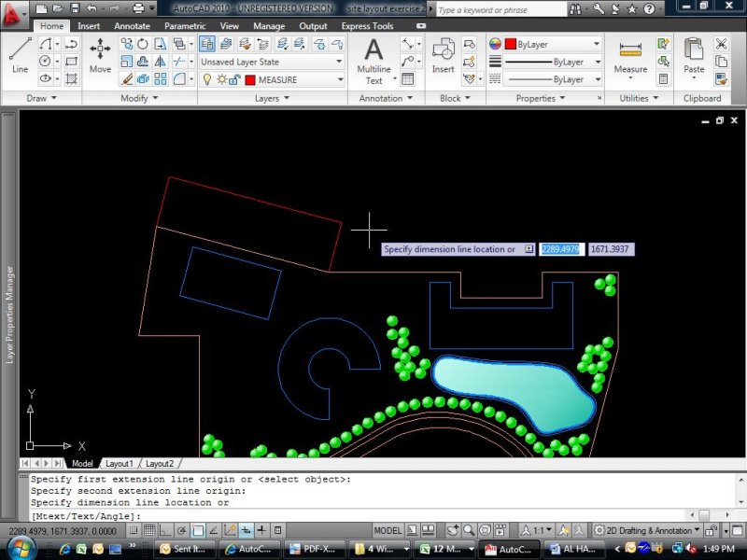The height and width of the screenshot is (560, 747).
Task: Open the Unsaved Layer State dropdown
Action: click(x=271, y=62)
